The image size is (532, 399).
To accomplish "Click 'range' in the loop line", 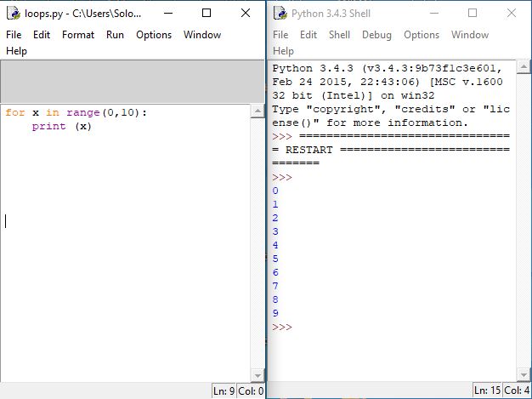I will point(83,113).
